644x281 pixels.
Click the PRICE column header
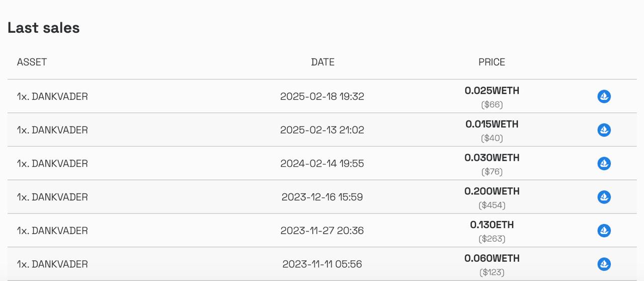coord(492,62)
